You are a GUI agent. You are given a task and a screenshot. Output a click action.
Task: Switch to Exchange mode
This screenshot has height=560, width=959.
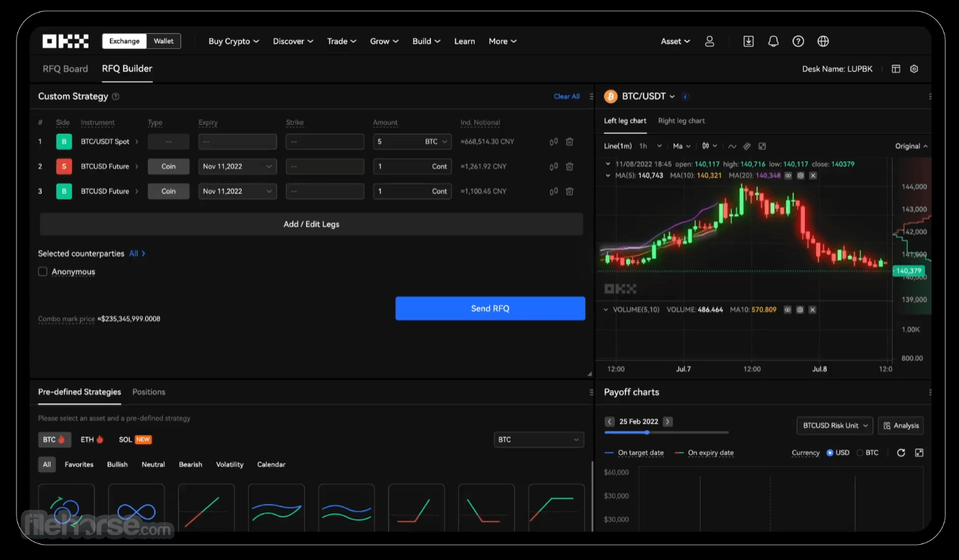click(x=124, y=41)
